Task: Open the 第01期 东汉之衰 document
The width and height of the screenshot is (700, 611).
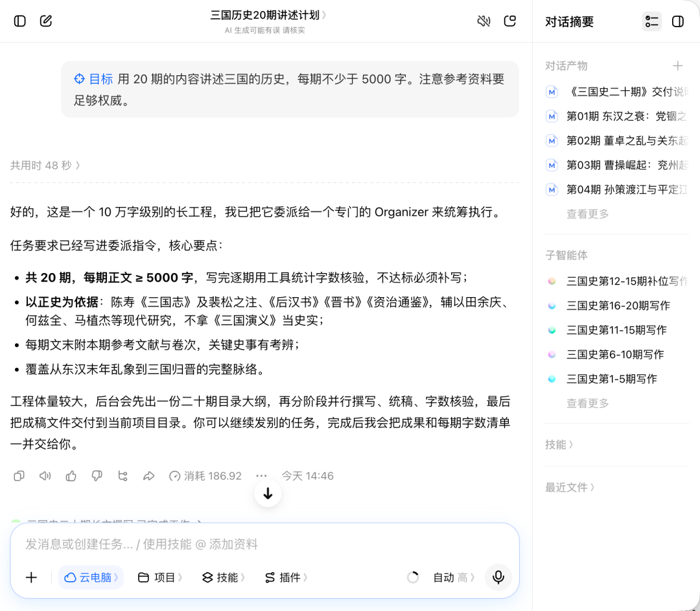Action: tap(616, 116)
